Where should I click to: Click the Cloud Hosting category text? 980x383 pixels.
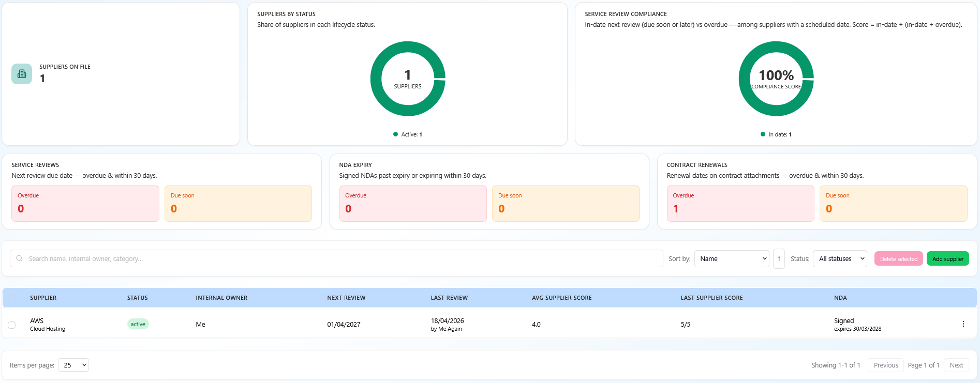click(x=48, y=329)
